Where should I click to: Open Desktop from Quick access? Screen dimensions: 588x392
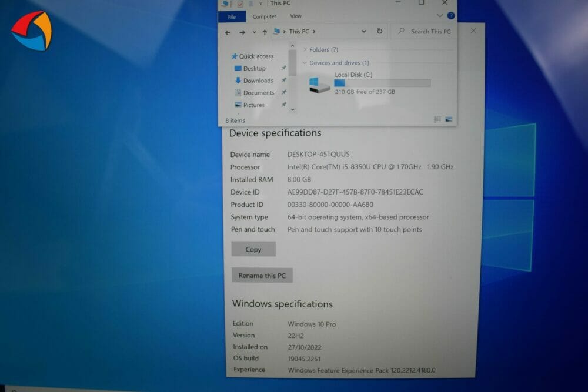(x=250, y=69)
